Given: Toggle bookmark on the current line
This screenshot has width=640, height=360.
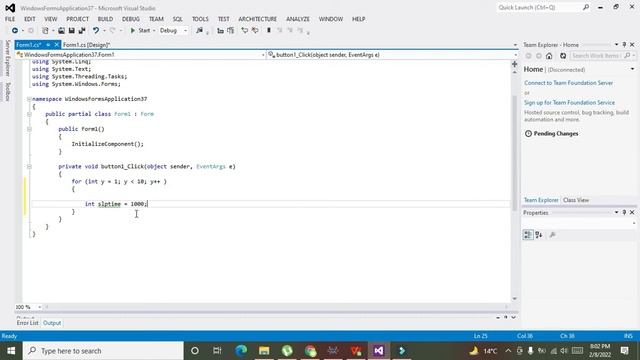Looking at the screenshot, I should point(269,31).
